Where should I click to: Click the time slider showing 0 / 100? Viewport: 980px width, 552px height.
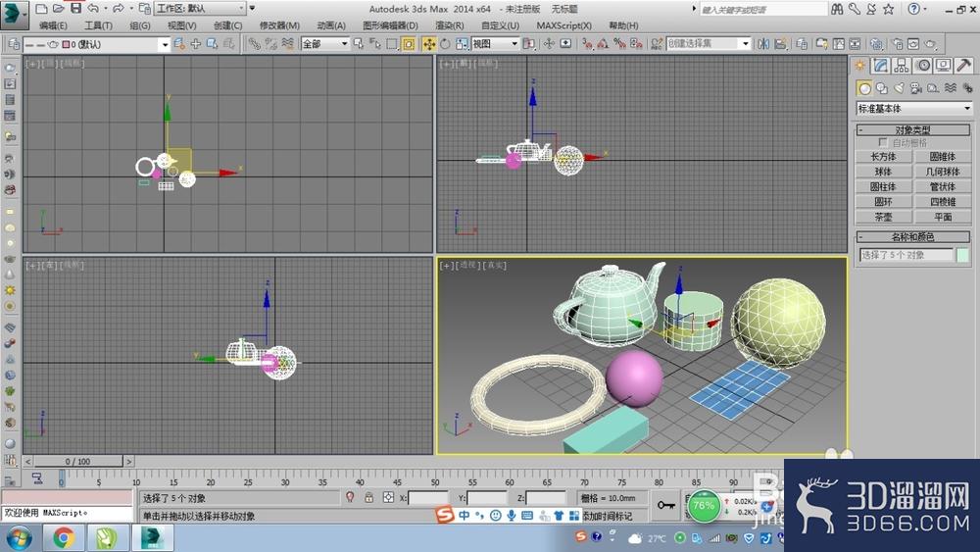[x=78, y=462]
